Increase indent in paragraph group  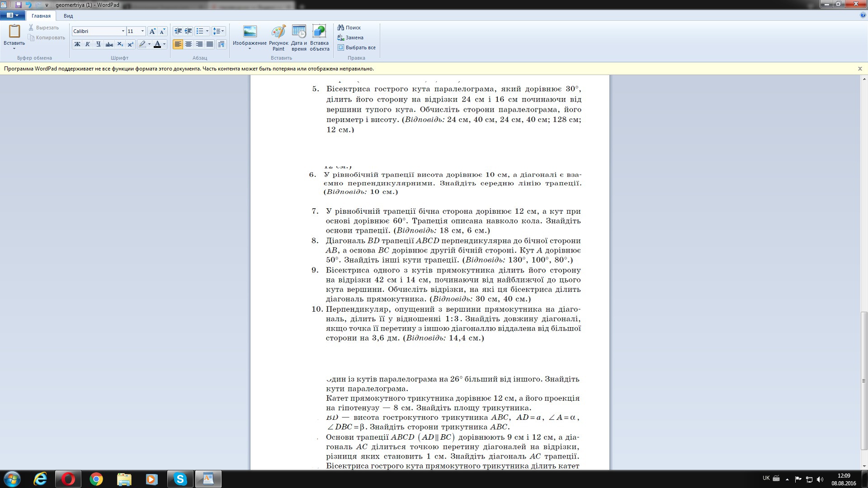(x=188, y=31)
